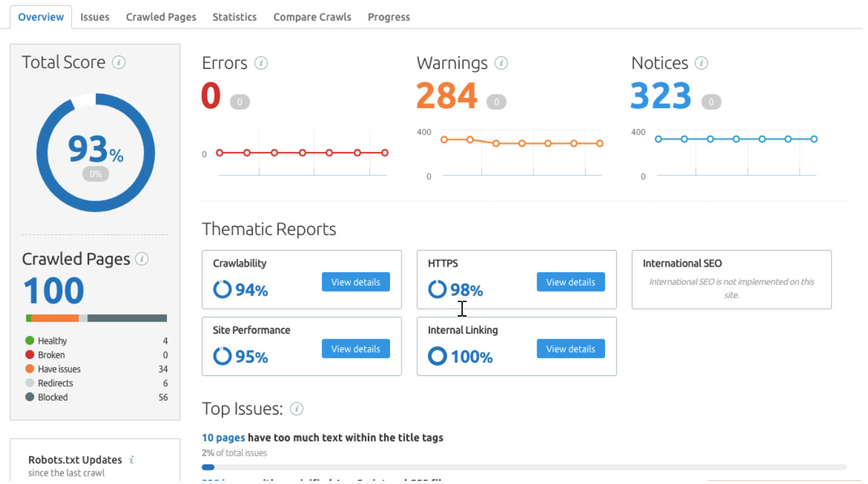The width and height of the screenshot is (868, 484).
Task: View details for Internal Linking report
Action: 570,349
